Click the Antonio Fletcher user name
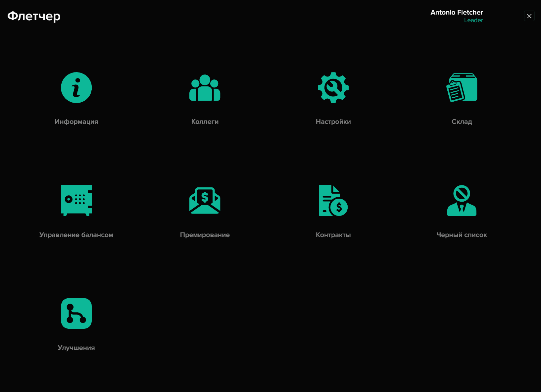This screenshot has height=392, width=541. pyautogui.click(x=456, y=12)
